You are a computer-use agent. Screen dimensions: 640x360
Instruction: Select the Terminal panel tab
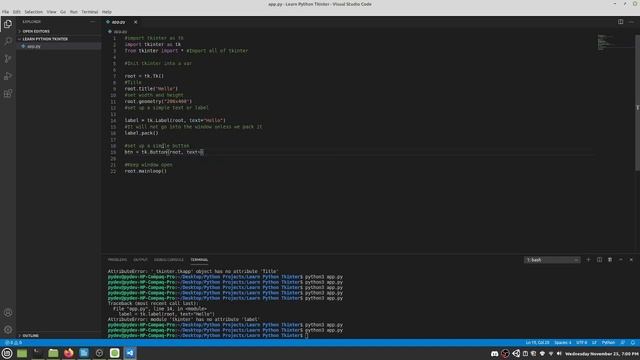199,260
